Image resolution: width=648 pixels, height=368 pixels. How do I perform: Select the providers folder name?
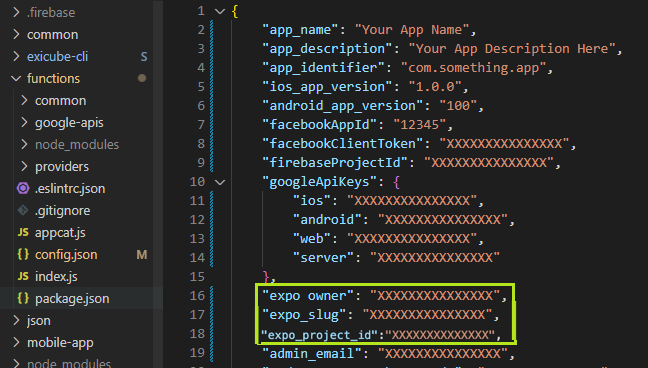62,167
